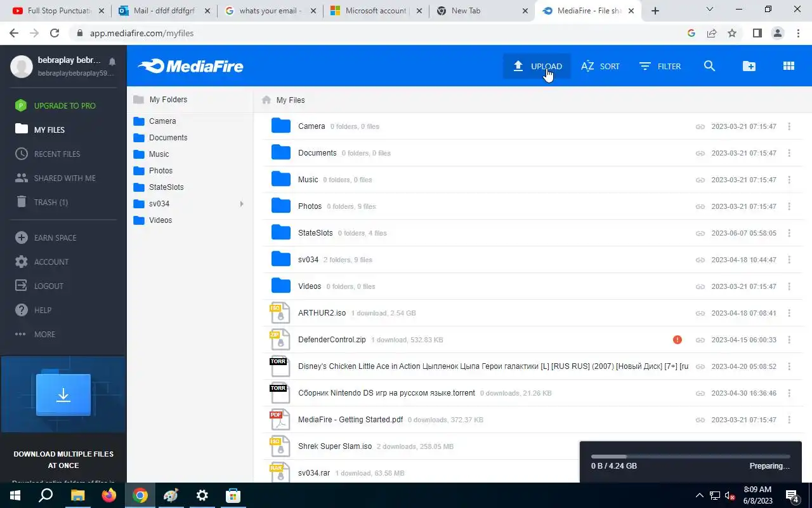Select Photos in My Folders tree

coord(160,171)
